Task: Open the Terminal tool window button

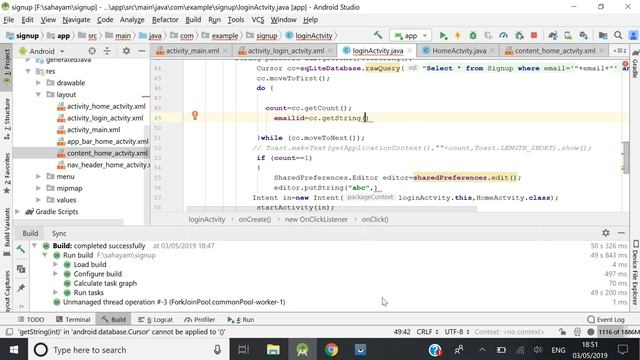Action: pos(73,319)
